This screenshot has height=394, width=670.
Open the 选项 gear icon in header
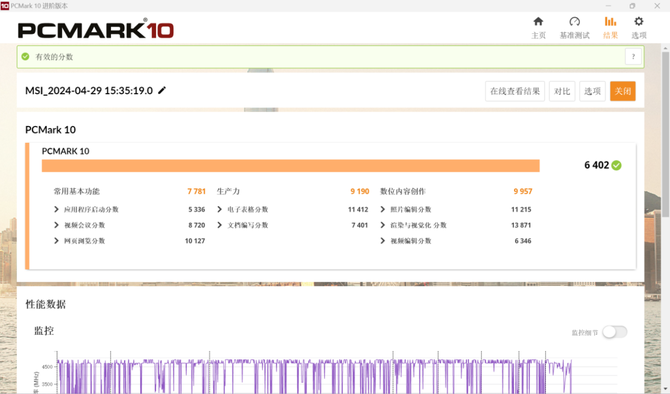(638, 21)
